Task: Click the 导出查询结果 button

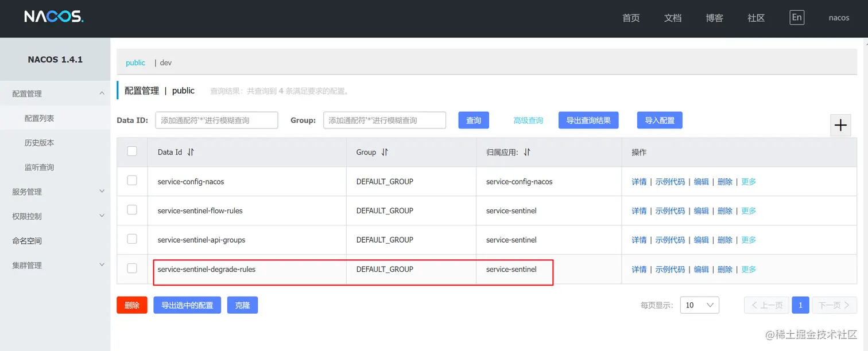Action: 588,120
